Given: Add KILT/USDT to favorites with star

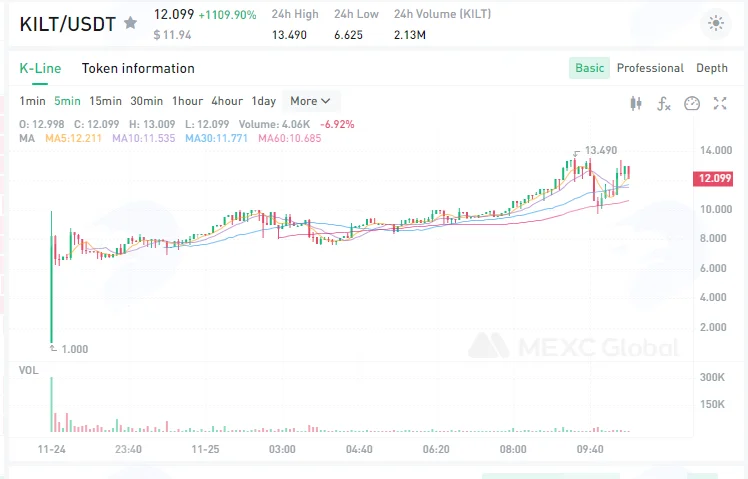Looking at the screenshot, I should click(x=131, y=22).
